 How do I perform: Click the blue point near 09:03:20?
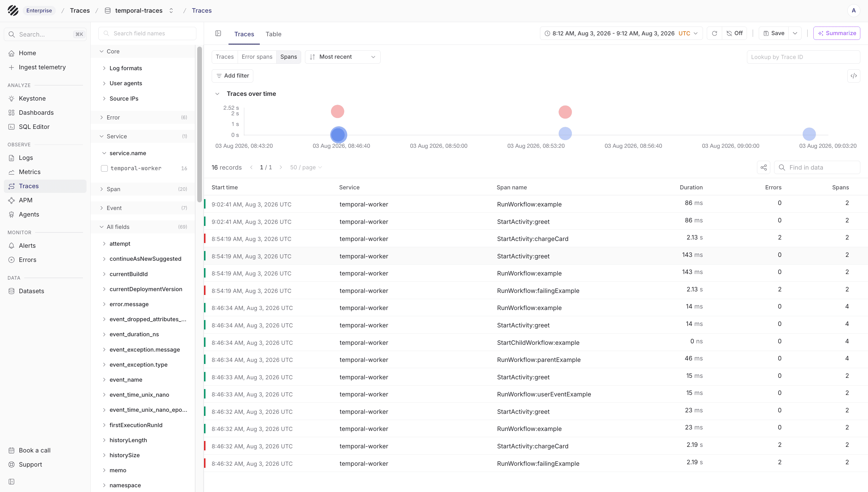[809, 134]
